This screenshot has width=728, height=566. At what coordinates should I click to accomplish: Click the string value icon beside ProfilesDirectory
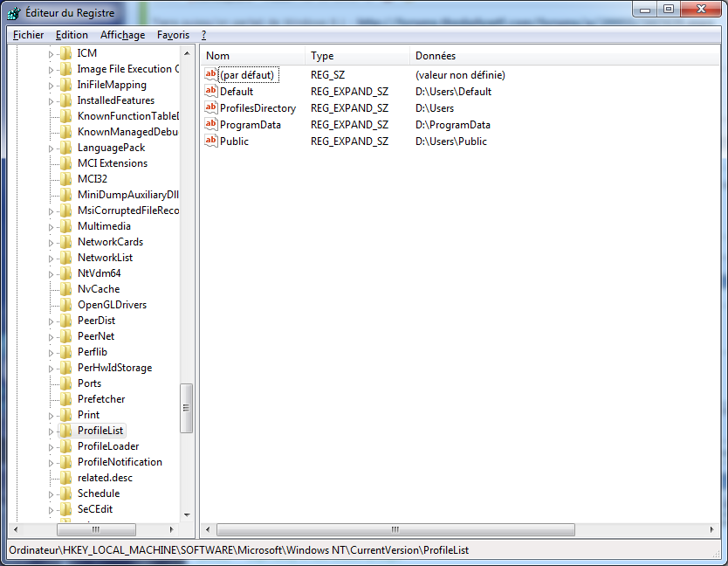click(210, 107)
